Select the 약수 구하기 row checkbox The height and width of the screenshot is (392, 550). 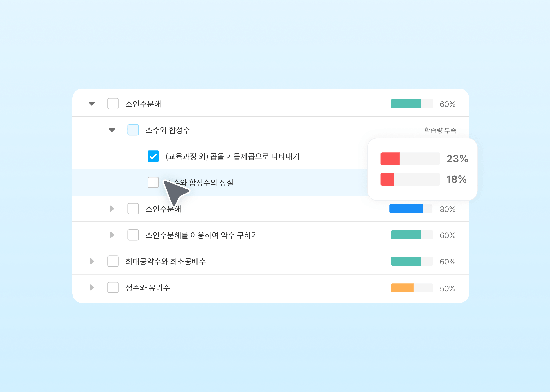(133, 235)
